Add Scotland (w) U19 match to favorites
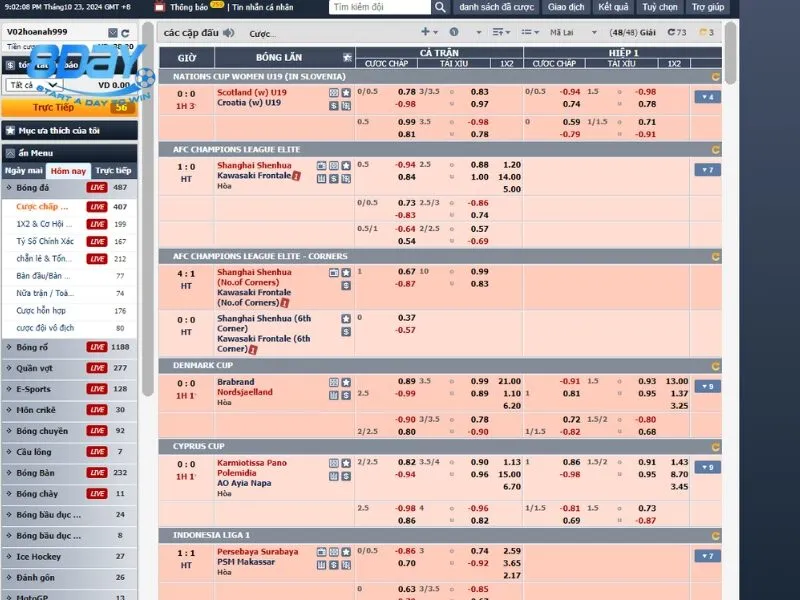This screenshot has height=600, width=800. [x=346, y=93]
